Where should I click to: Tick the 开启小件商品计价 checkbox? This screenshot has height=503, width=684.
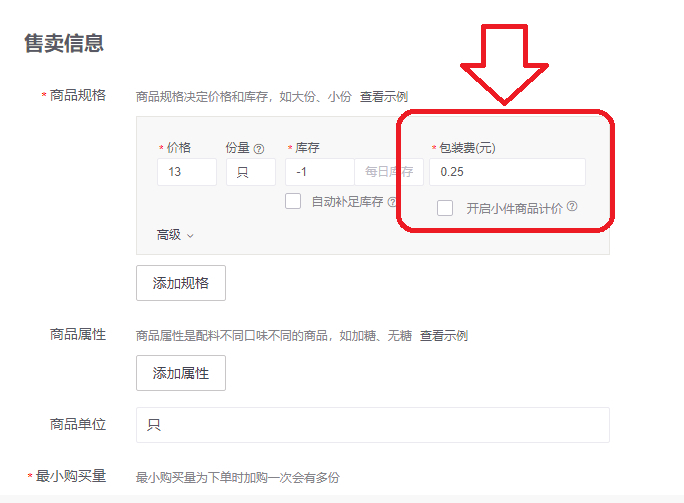tap(445, 208)
